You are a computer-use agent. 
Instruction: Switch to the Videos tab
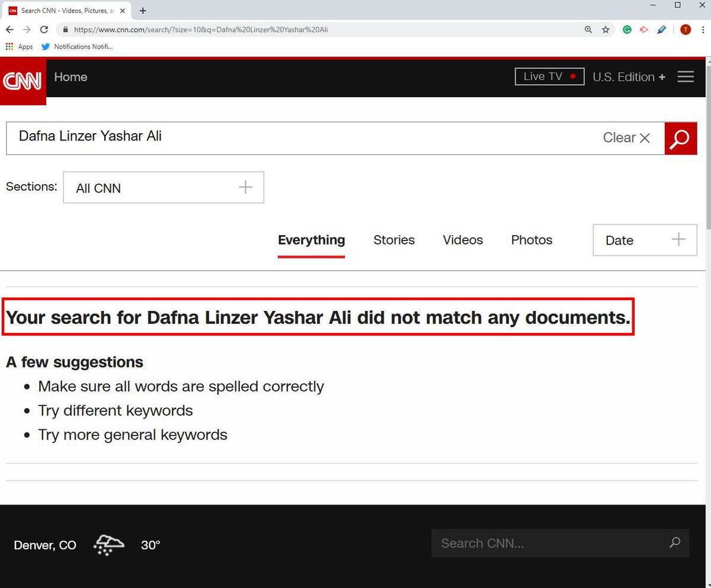pyautogui.click(x=463, y=240)
